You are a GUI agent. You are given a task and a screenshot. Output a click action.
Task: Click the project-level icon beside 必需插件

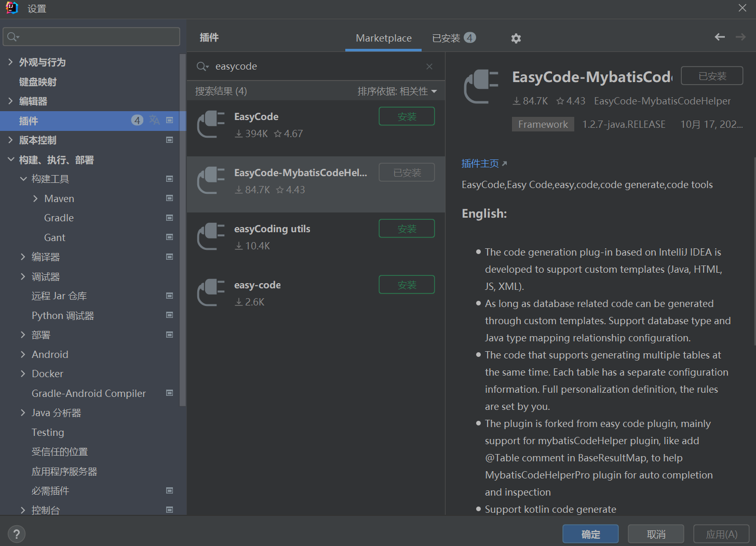pos(169,490)
